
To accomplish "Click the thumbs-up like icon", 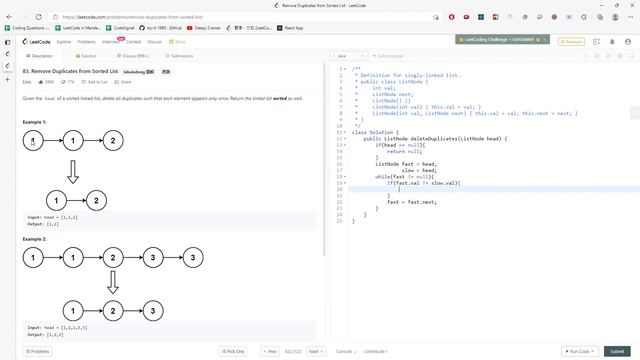I will click(41, 82).
